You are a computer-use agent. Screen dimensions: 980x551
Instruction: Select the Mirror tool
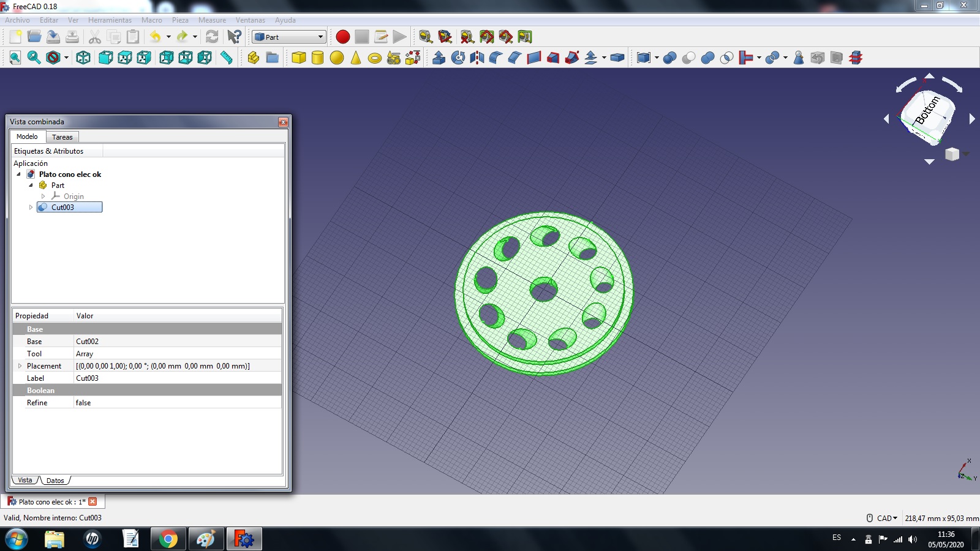pos(477,58)
